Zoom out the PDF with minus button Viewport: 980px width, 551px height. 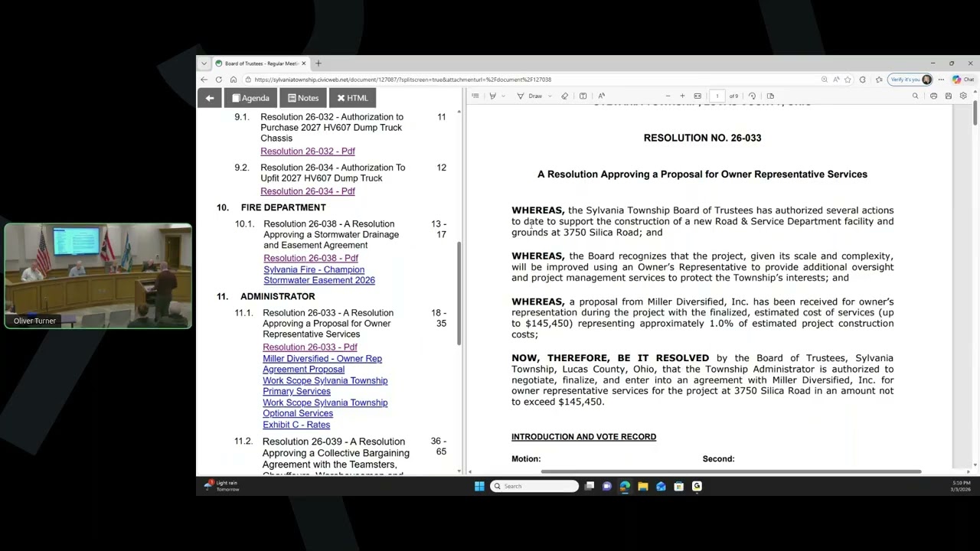point(668,96)
